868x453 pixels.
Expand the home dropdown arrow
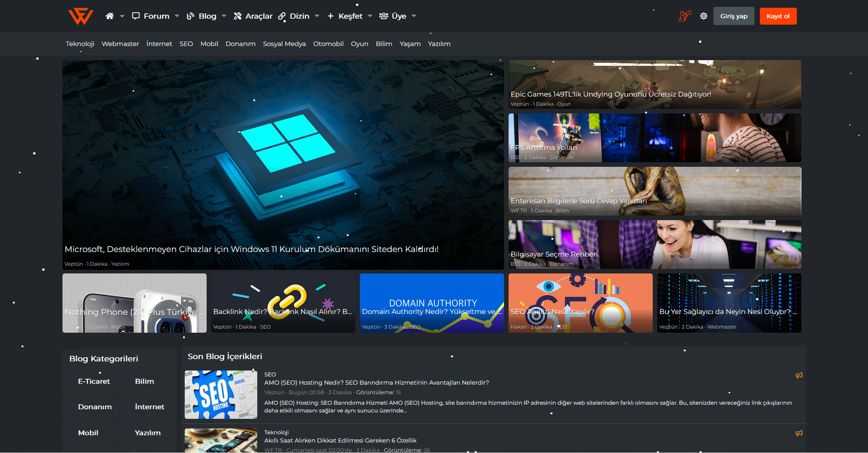click(x=122, y=16)
